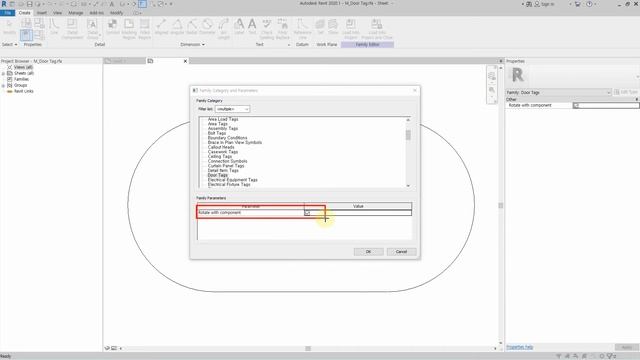Click zoom tool on navigation bar

tap(491, 90)
